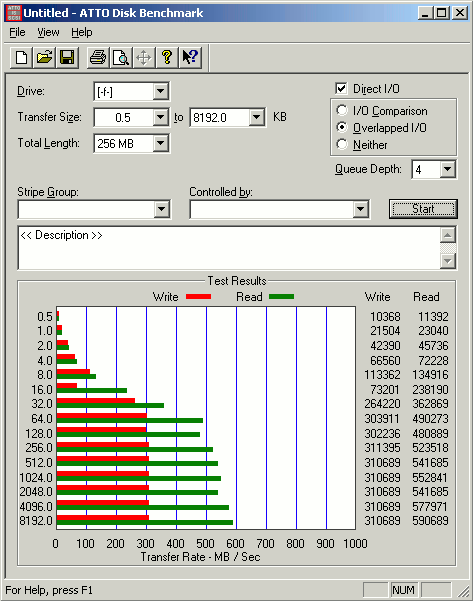Start the benchmark with the Start button
Viewport: 473px width, 601px height.
click(423, 209)
